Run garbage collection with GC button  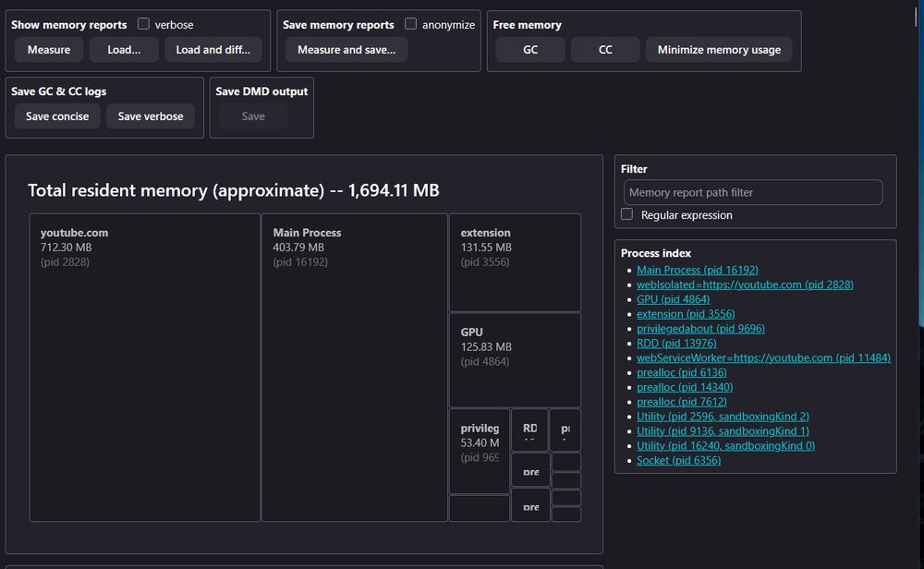[x=530, y=50]
